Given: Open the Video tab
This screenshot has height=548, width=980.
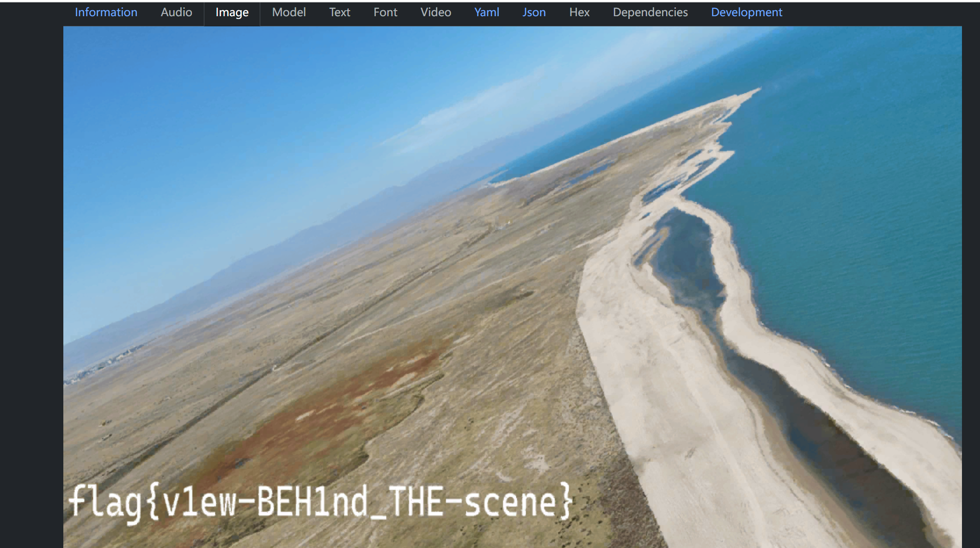Looking at the screenshot, I should pos(435,12).
